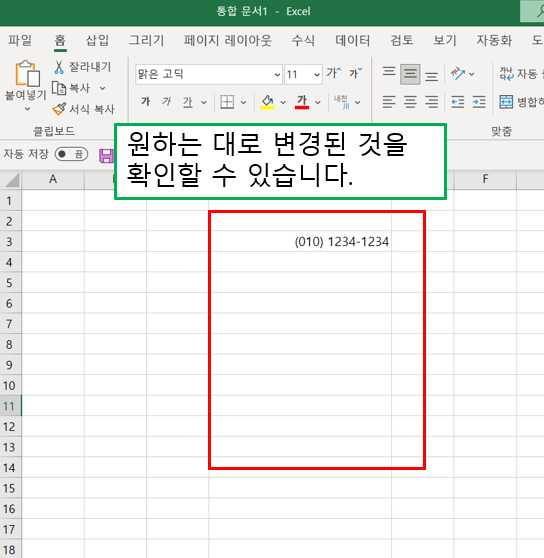Switch to the 자동화 tab
Screen dimensions: 544x558
click(494, 40)
